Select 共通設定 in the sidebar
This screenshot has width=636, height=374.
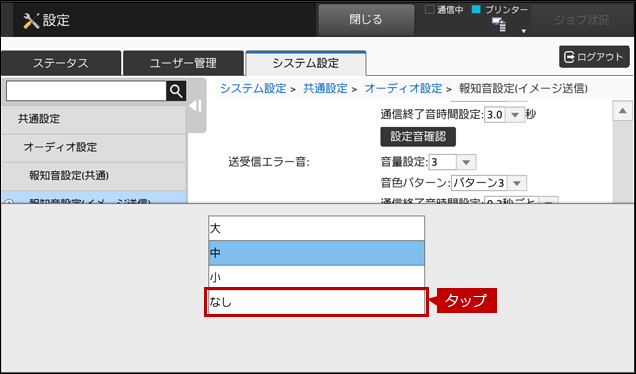pyautogui.click(x=93, y=119)
